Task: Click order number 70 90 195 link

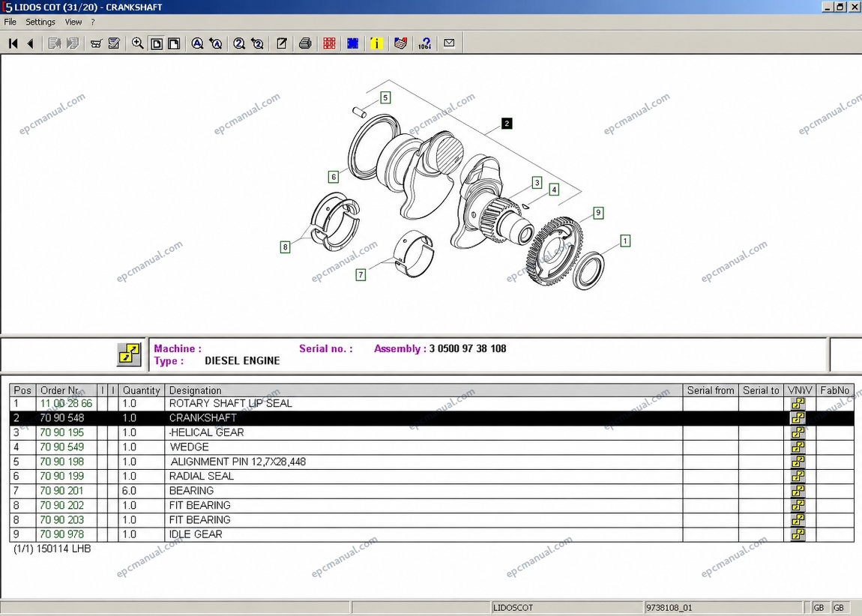Action: pos(61,432)
